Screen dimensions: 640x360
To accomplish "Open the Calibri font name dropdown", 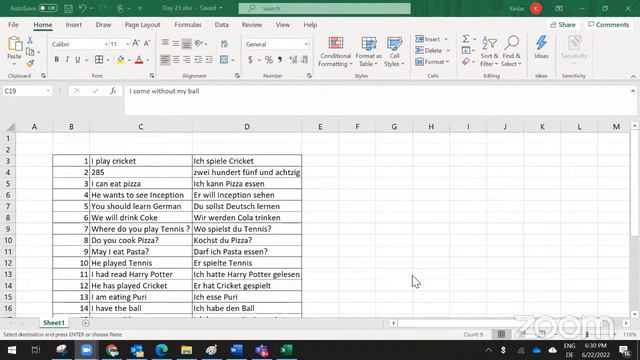I will pyautogui.click(x=106, y=44).
